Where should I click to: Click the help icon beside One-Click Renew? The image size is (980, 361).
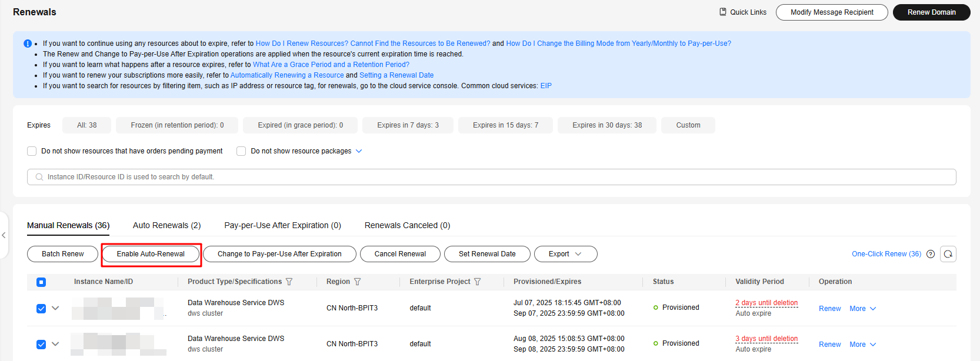pos(931,254)
